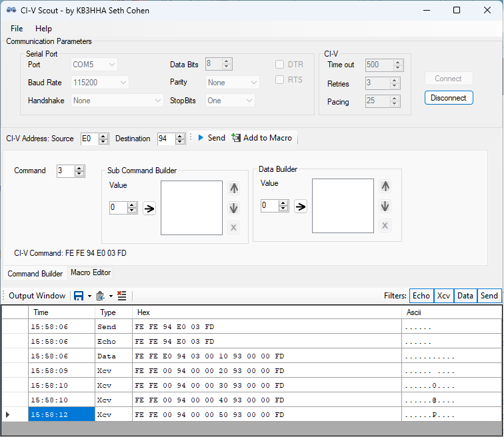
Task: Click Data Builder Value number field
Action: click(x=270, y=206)
